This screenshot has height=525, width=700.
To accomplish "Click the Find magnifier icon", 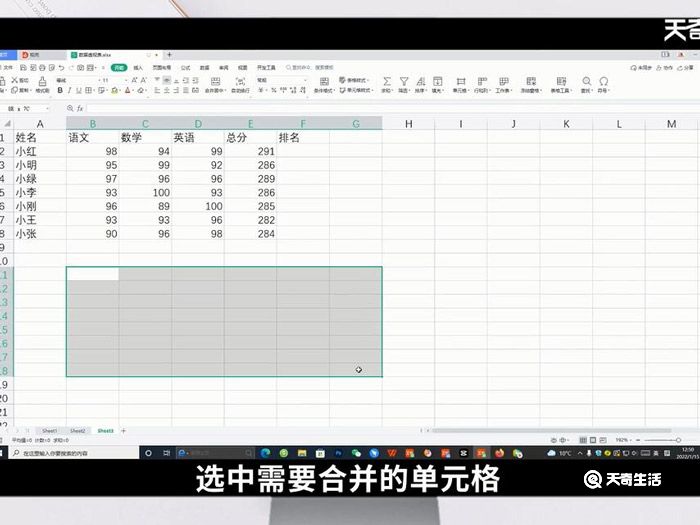I will (587, 81).
